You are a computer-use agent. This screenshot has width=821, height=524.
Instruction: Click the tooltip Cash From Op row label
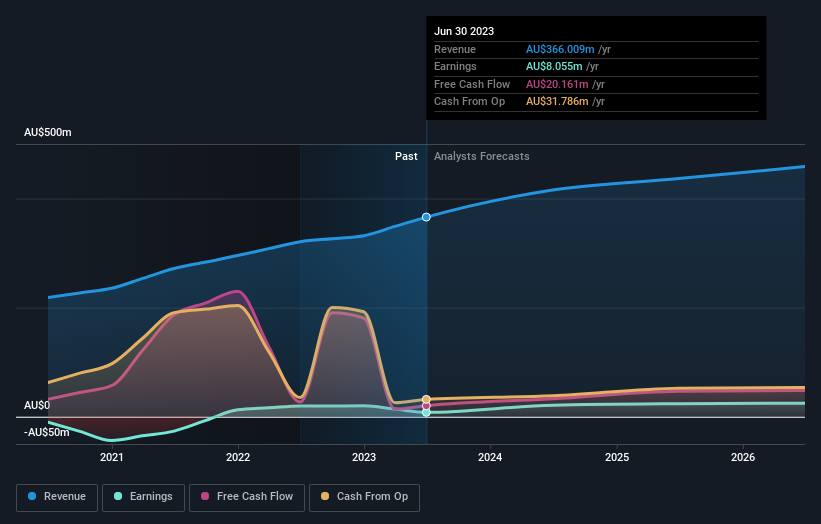pos(470,102)
